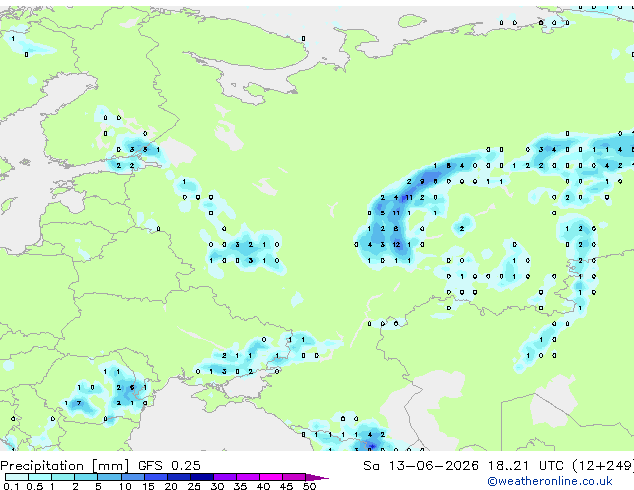Screen dimensions: 634x490
Task: Click the 0.1–0.5 mm legend color swatch
Action: click(x=17, y=477)
